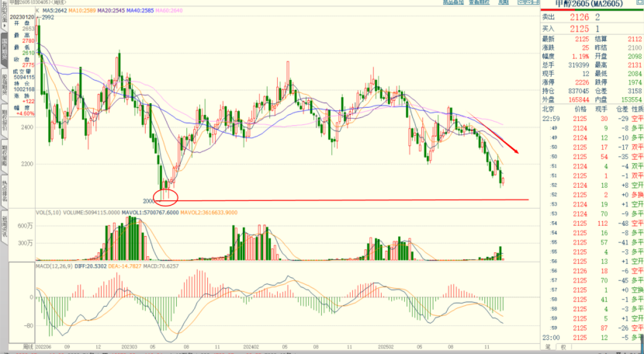
Task: Click the tick list scrollbar thumb
Action: click(642, 343)
